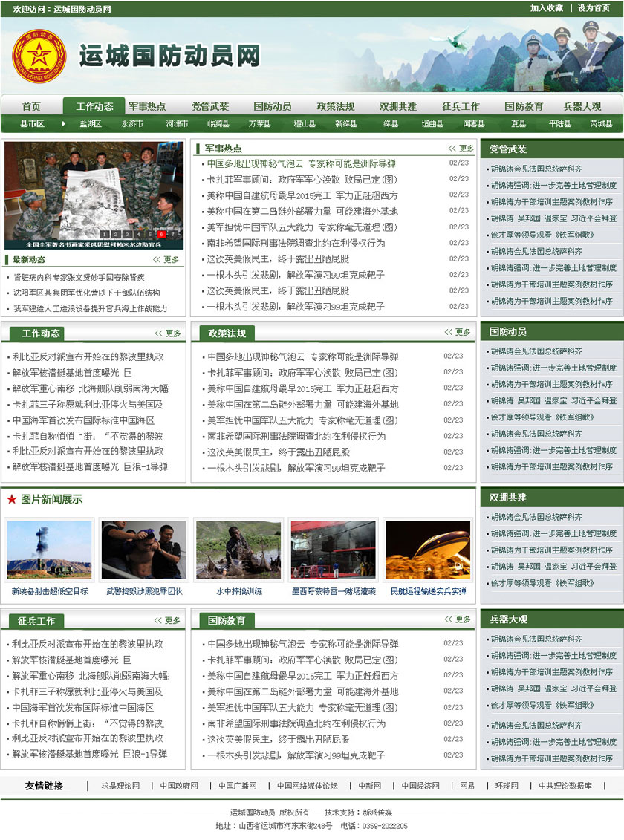
Task: Open the tiger painting slideshow image
Action: pyautogui.click(x=94, y=195)
